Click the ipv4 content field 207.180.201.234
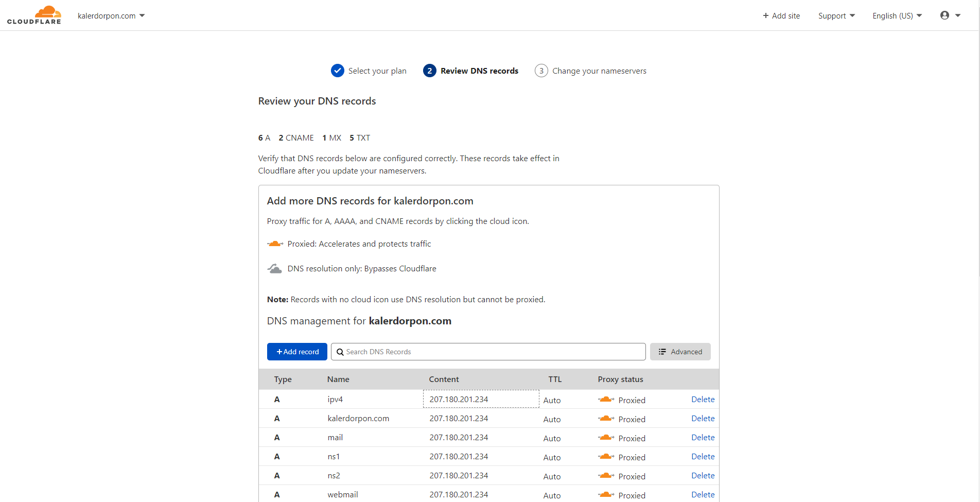Viewport: 980px width, 502px height. coord(481,399)
